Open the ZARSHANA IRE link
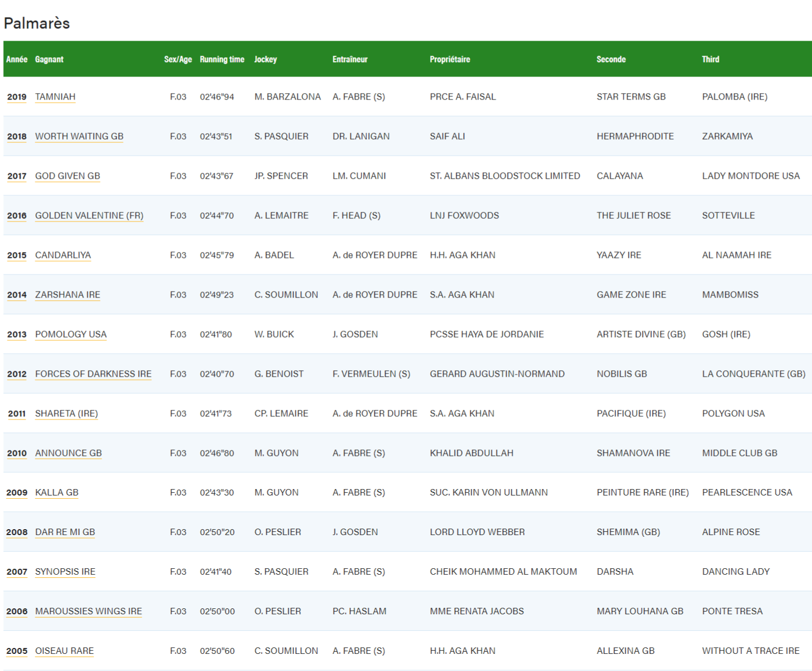812x671 pixels. click(66, 295)
